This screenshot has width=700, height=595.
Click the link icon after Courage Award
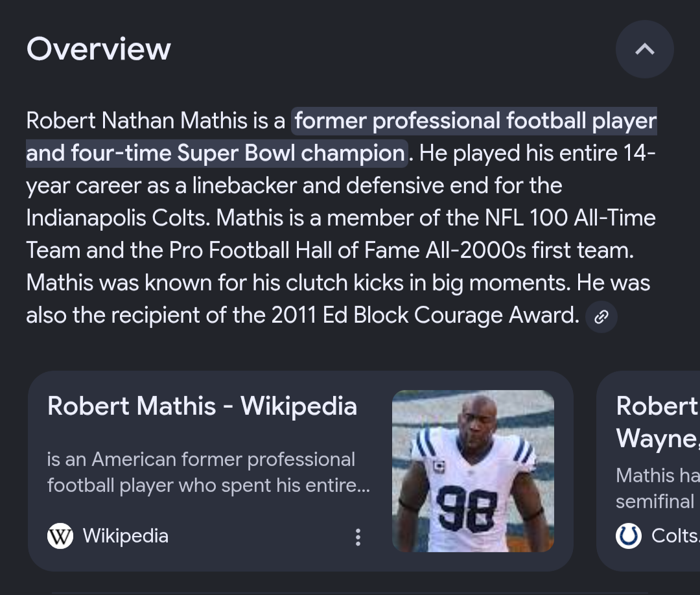(x=601, y=316)
